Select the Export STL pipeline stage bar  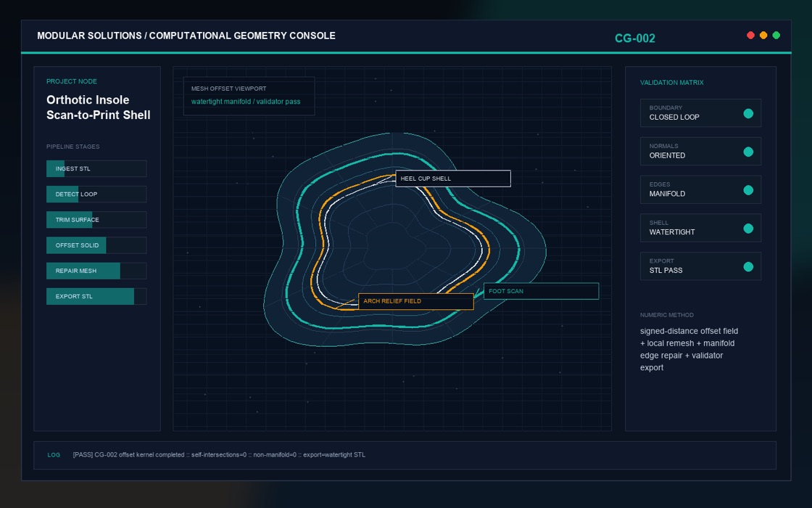(x=96, y=297)
